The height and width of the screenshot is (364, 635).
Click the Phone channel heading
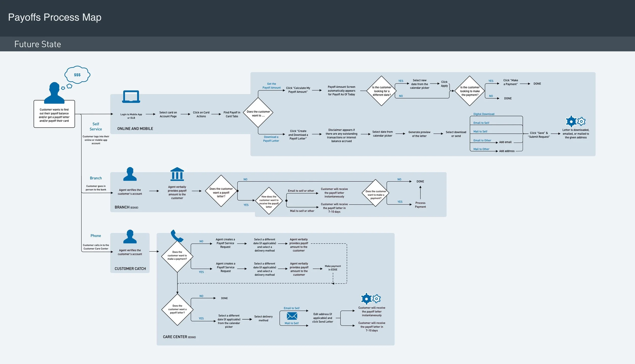click(96, 236)
